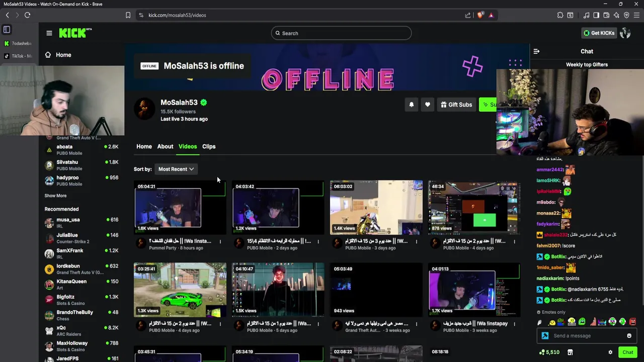
Task: Open the emoji picker in chat input
Action: point(629,336)
